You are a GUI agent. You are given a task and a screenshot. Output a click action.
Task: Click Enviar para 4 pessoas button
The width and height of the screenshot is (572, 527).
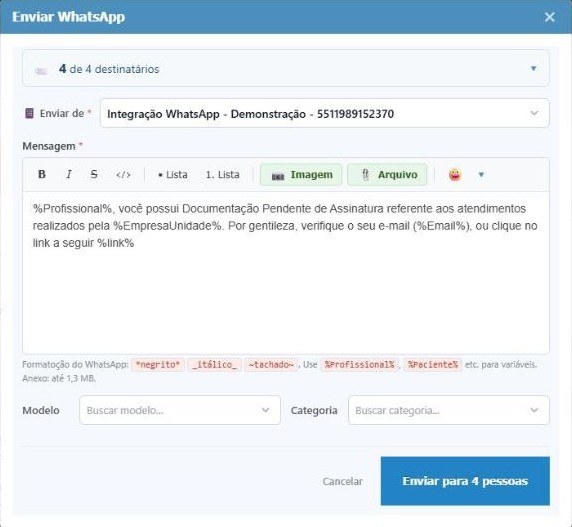click(465, 481)
